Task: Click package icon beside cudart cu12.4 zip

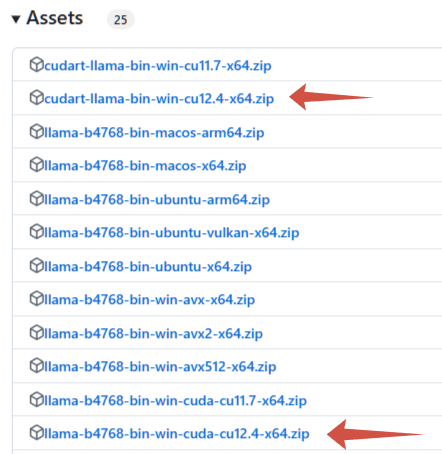Action: [37, 98]
